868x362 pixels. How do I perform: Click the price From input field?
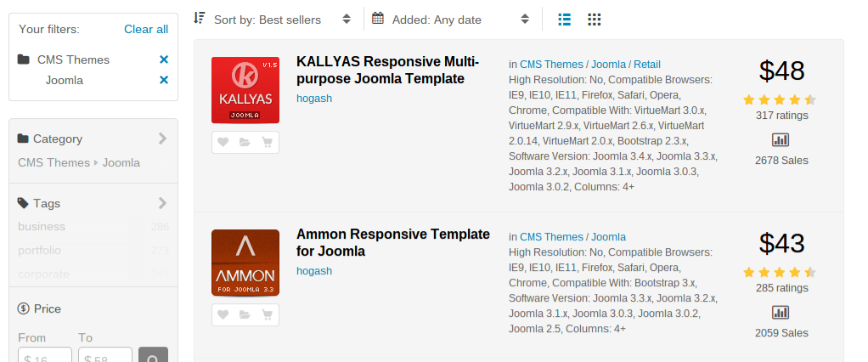click(45, 355)
